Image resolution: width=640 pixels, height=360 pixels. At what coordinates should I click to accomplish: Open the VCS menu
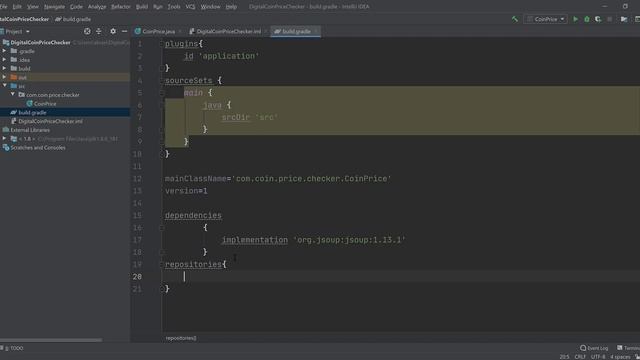pyautogui.click(x=190, y=7)
